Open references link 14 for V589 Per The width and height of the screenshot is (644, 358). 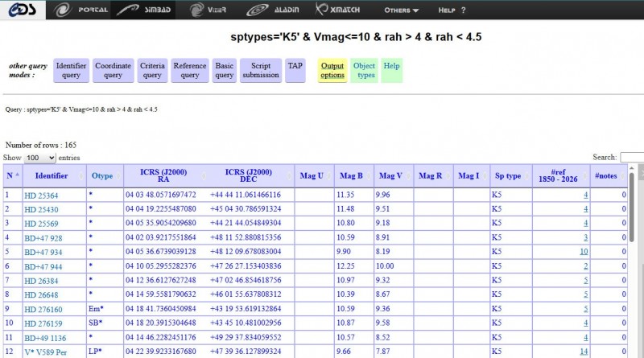coord(584,352)
